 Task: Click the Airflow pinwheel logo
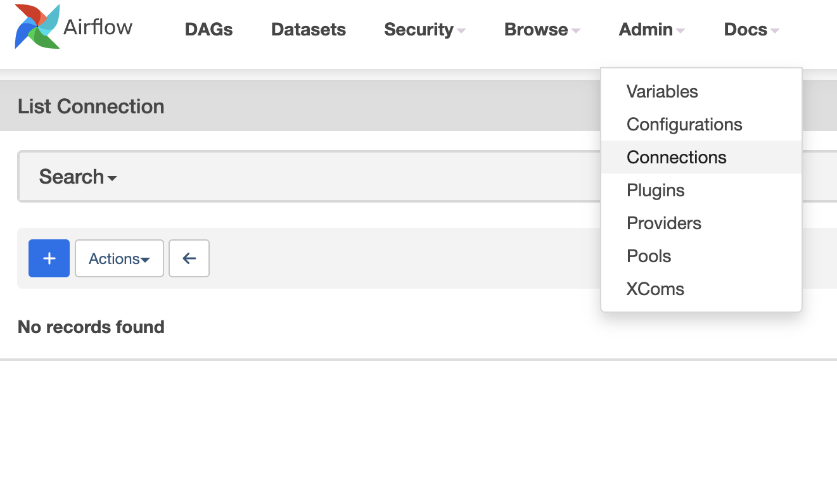(37, 27)
